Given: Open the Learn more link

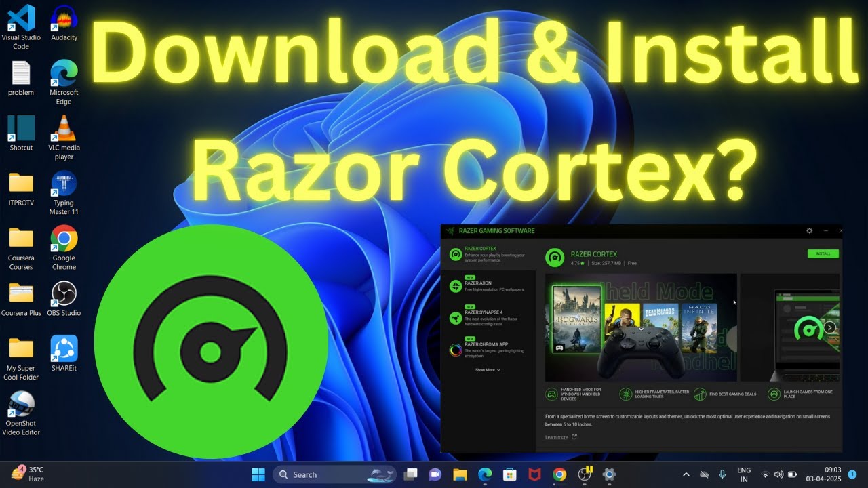Looking at the screenshot, I should (x=560, y=437).
